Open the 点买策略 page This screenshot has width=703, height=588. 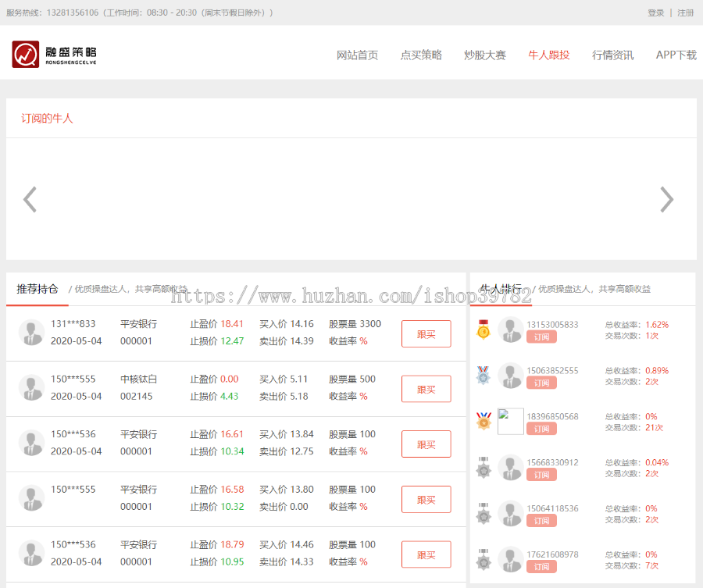tap(421, 55)
